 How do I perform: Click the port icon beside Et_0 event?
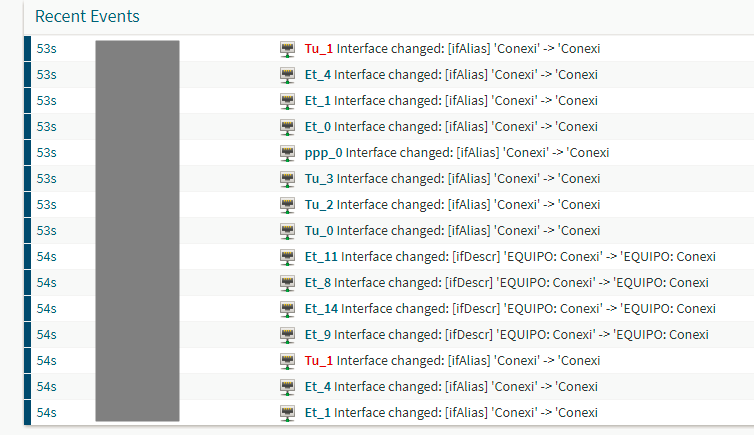point(288,127)
